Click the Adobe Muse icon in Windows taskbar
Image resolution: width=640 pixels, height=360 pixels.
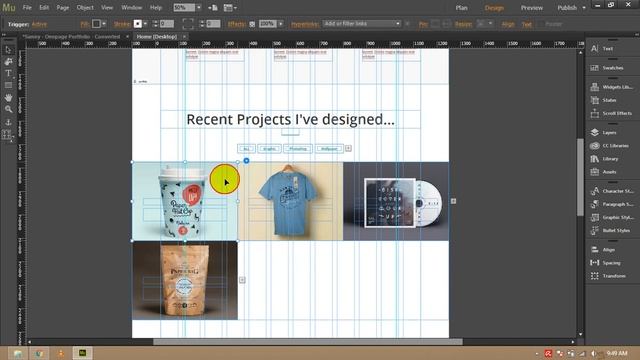click(82, 353)
